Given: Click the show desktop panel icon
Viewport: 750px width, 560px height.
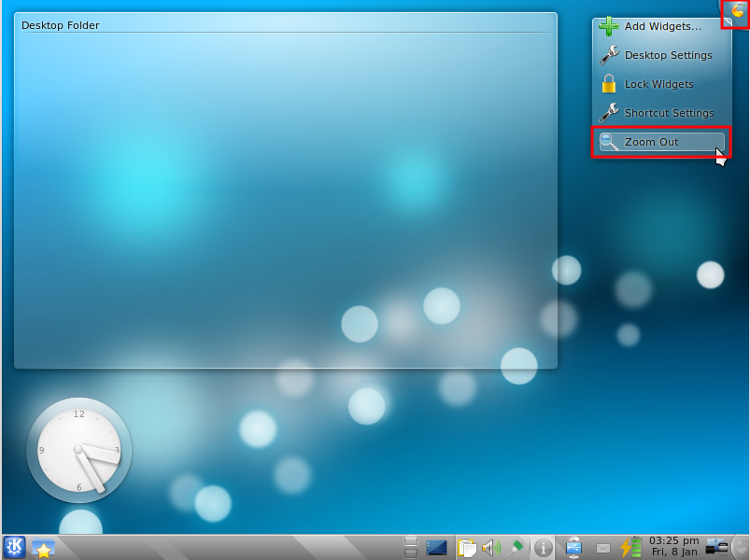Looking at the screenshot, I should [x=436, y=548].
